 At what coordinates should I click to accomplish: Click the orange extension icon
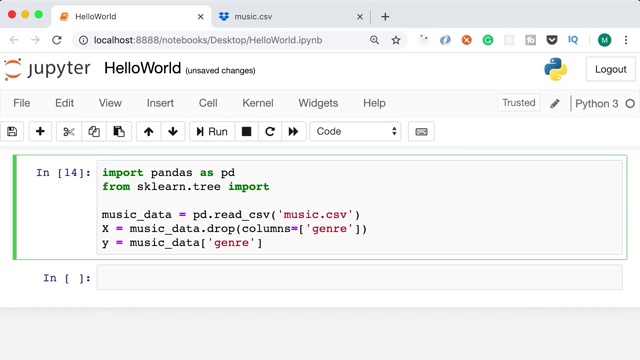467,40
